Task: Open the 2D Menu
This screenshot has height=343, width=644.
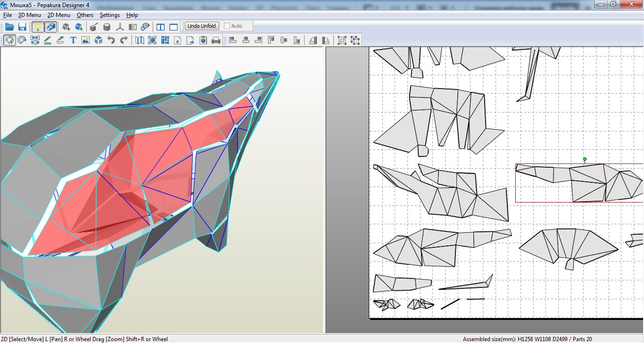Action: pyautogui.click(x=59, y=15)
